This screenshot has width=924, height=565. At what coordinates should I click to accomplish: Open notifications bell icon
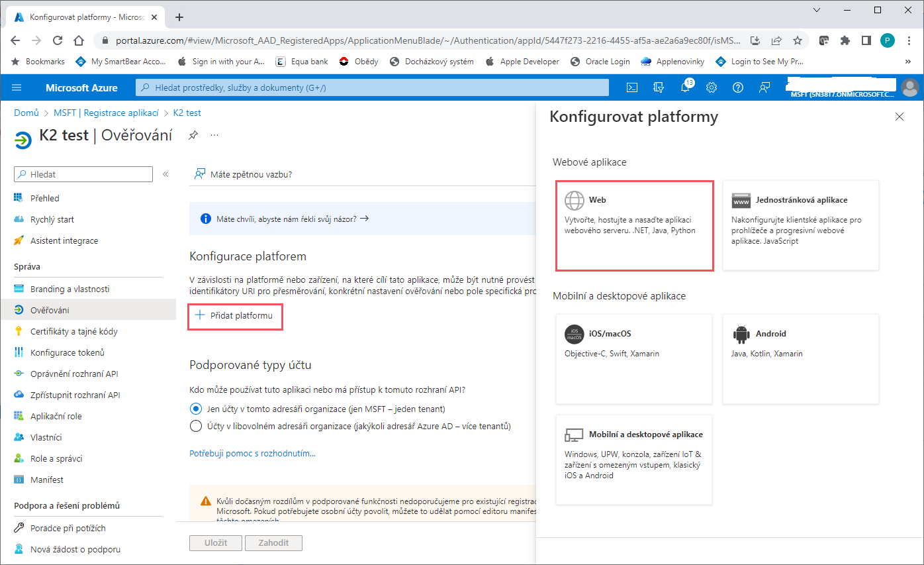point(685,87)
